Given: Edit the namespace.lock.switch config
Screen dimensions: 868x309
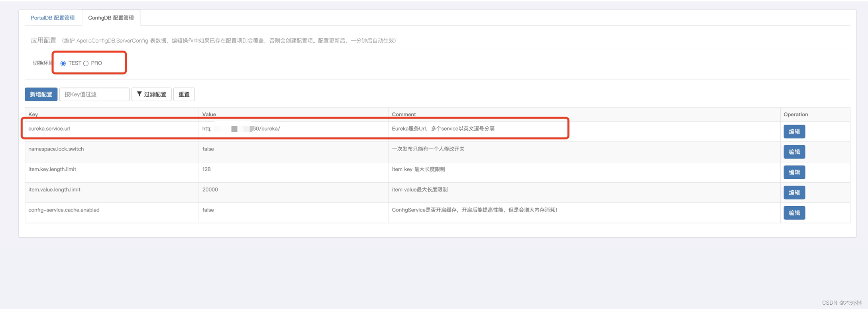Looking at the screenshot, I should [x=794, y=152].
